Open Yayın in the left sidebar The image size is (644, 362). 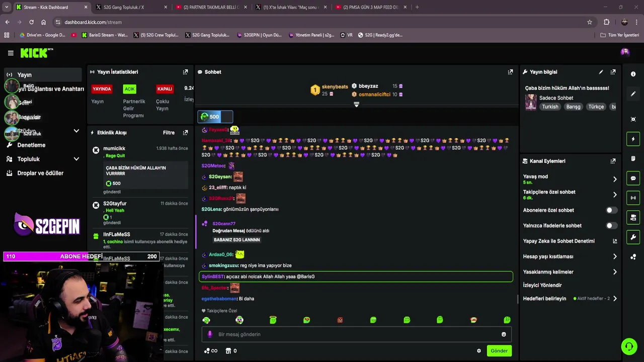pyautogui.click(x=43, y=74)
